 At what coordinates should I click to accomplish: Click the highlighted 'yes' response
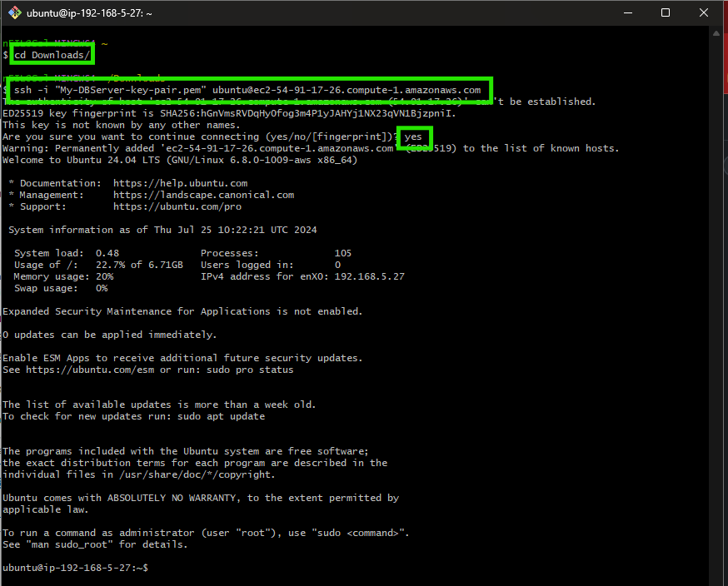[413, 137]
